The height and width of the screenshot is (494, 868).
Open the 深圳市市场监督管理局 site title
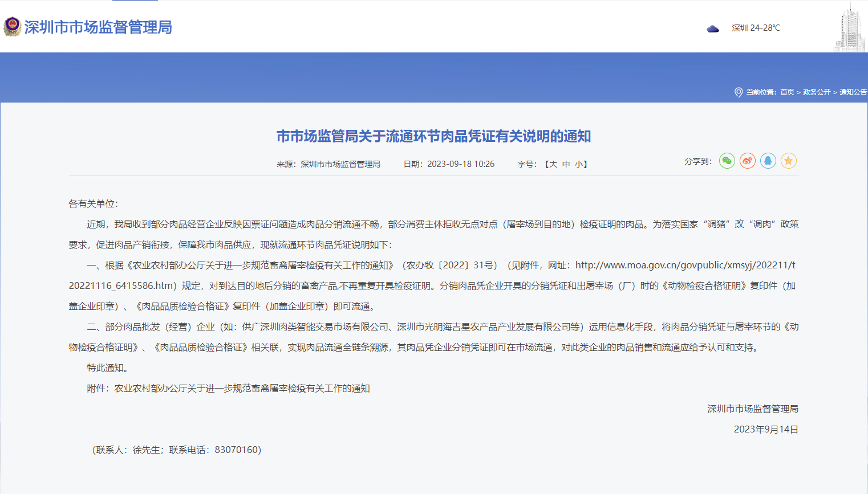coord(98,27)
